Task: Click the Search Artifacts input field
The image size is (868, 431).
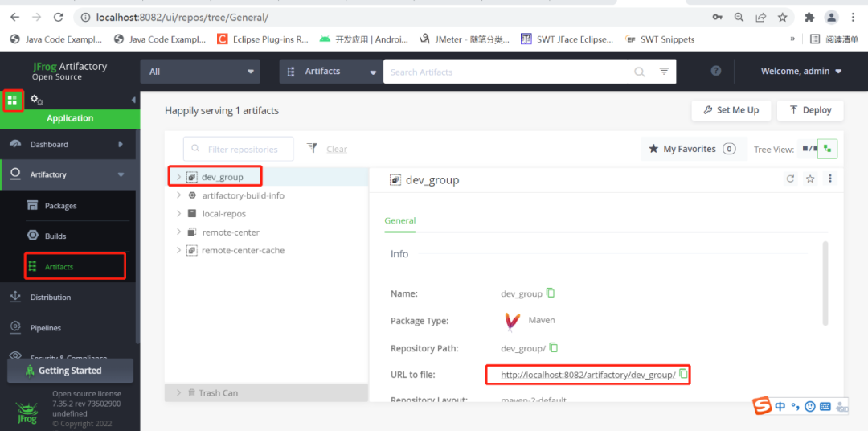Action: point(508,72)
